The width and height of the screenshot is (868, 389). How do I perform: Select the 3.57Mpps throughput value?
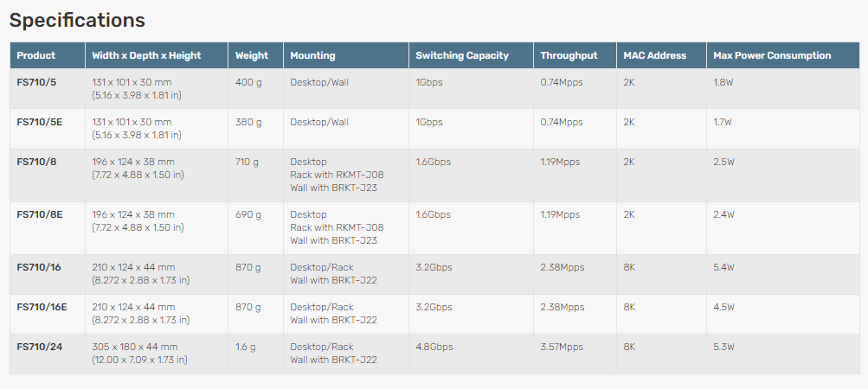[562, 347]
